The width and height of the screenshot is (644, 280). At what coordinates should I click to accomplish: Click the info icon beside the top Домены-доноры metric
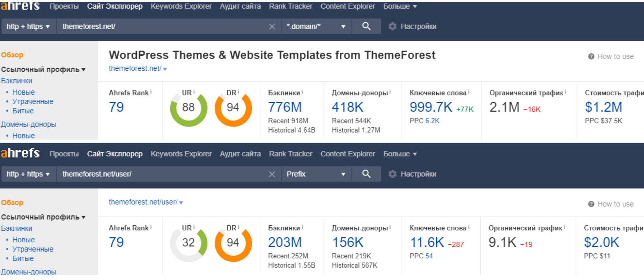pos(390,92)
